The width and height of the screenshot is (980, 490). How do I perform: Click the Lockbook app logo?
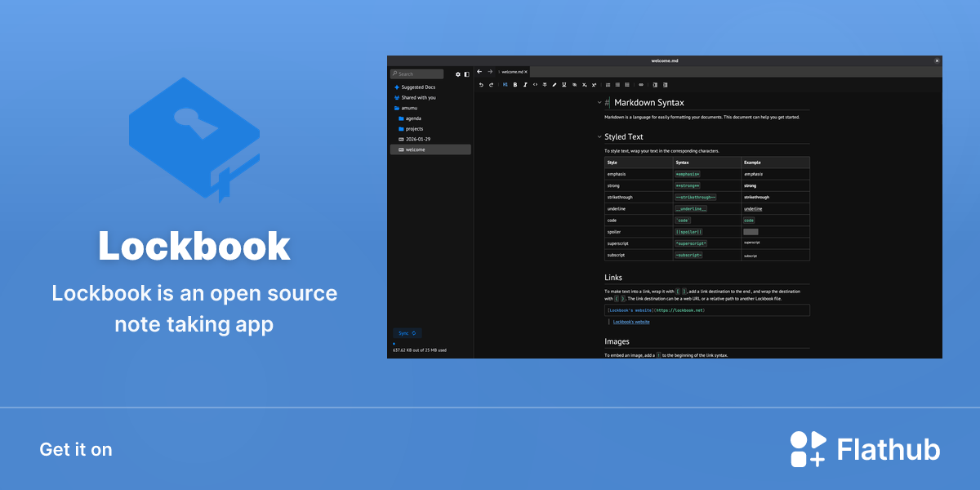tap(194, 140)
